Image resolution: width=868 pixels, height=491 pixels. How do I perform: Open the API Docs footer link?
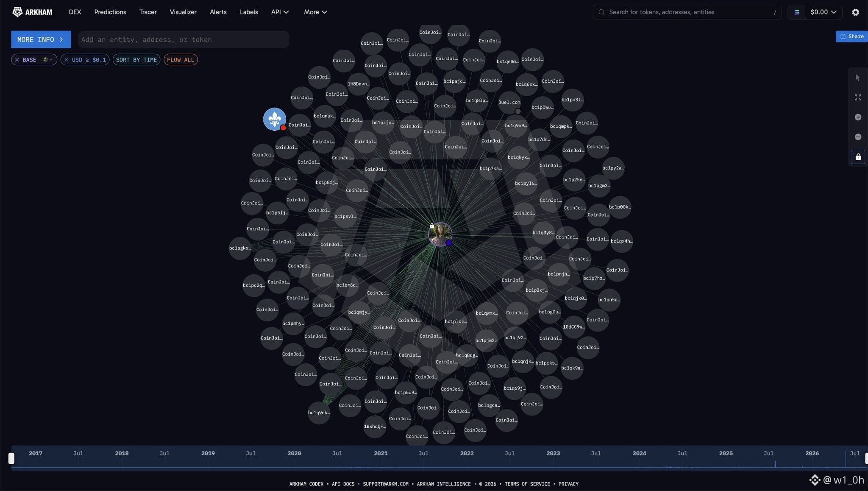(x=343, y=484)
